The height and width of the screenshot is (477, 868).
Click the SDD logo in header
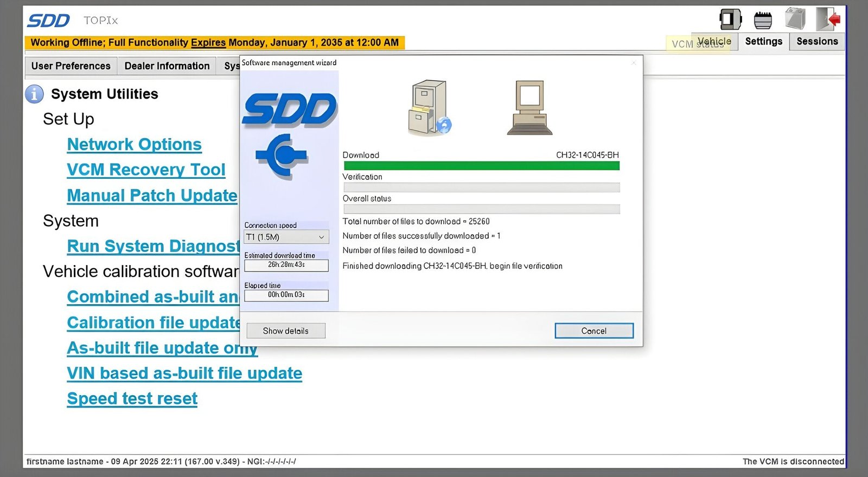[48, 21]
